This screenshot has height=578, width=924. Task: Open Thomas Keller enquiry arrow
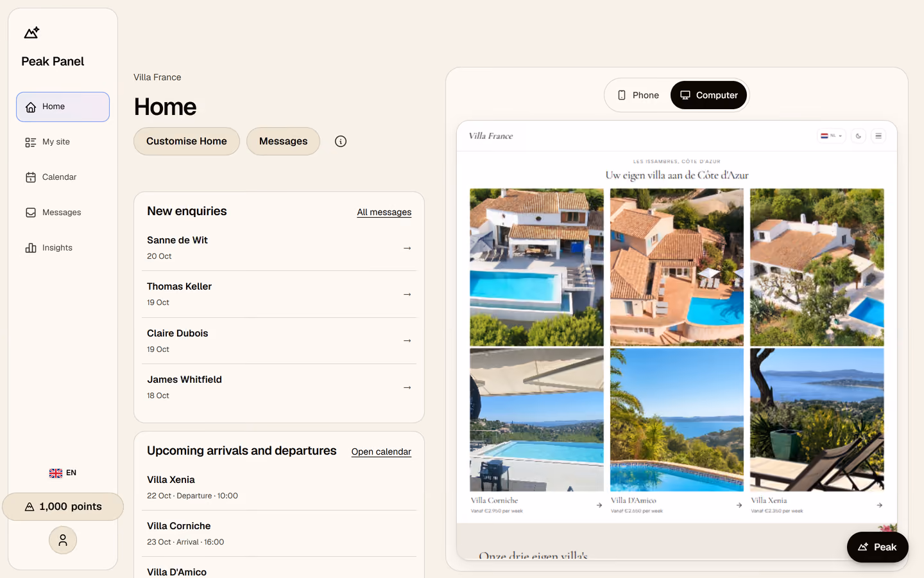(407, 294)
